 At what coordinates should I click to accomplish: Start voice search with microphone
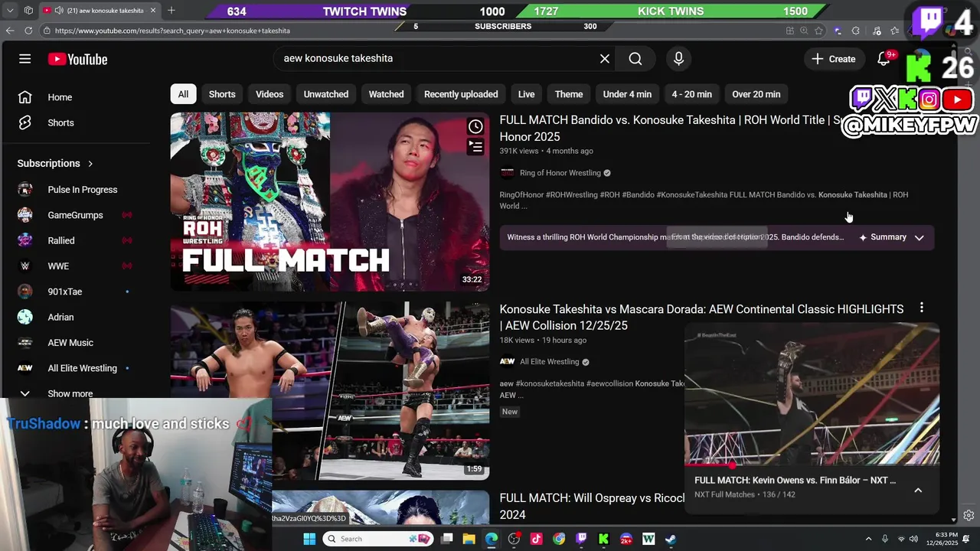click(x=678, y=58)
